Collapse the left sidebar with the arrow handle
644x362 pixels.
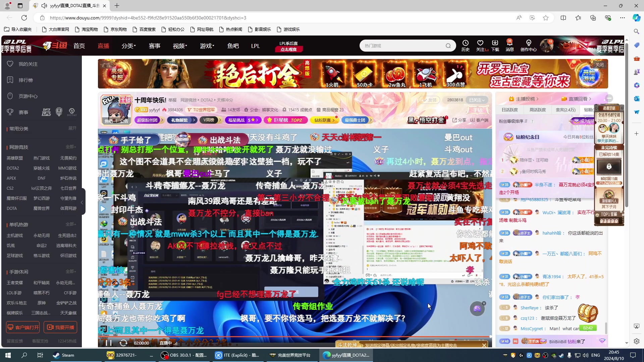pos(82,202)
